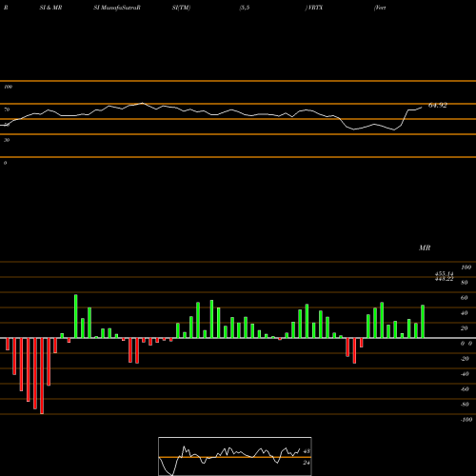Click the VRTX ticker in header
This screenshot has height=476, width=476.
[x=314, y=8]
